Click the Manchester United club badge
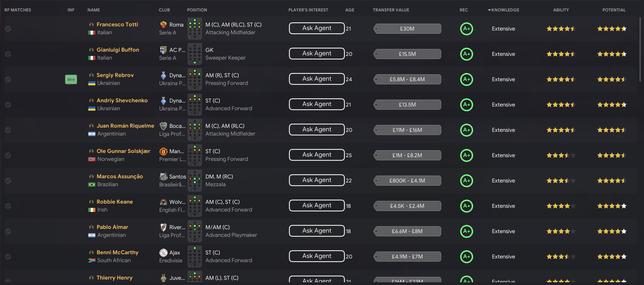644x285 pixels. pyautogui.click(x=163, y=151)
